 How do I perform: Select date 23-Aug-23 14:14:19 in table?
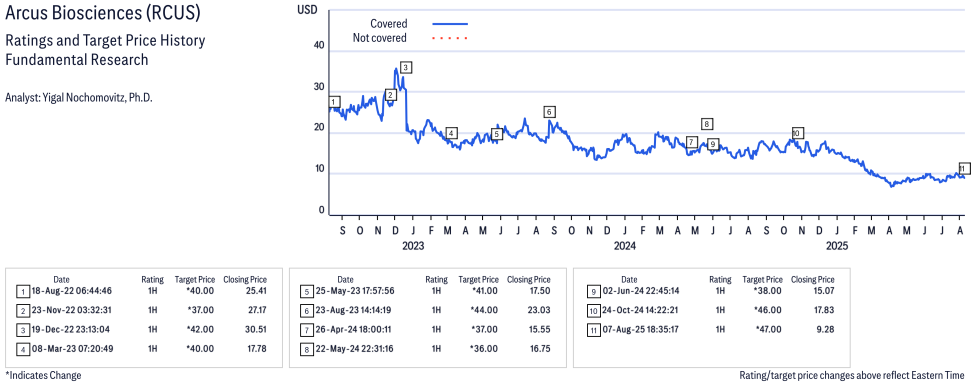353,309
